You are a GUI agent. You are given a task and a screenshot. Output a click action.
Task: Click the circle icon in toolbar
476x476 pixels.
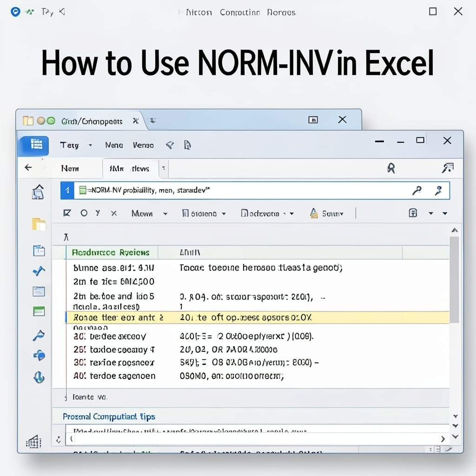[84, 213]
